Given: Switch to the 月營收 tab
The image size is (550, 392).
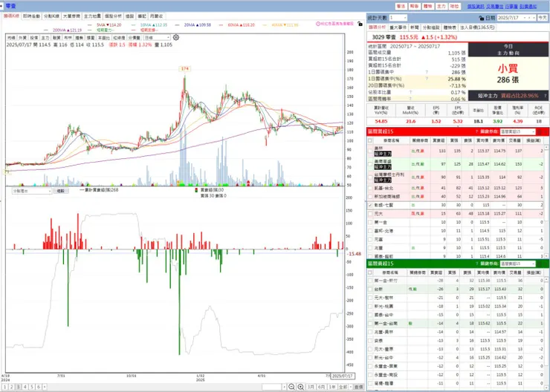Looking at the screenshot, I should click(156, 16).
